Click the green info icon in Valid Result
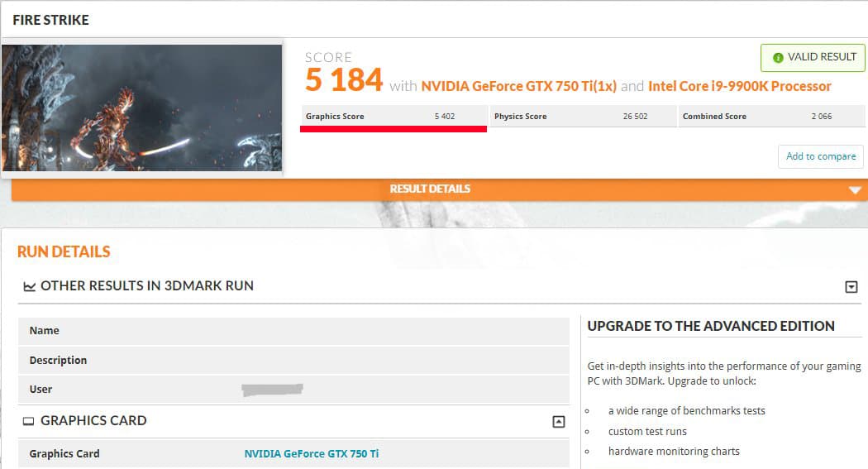The width and height of the screenshot is (868, 469). (778, 58)
